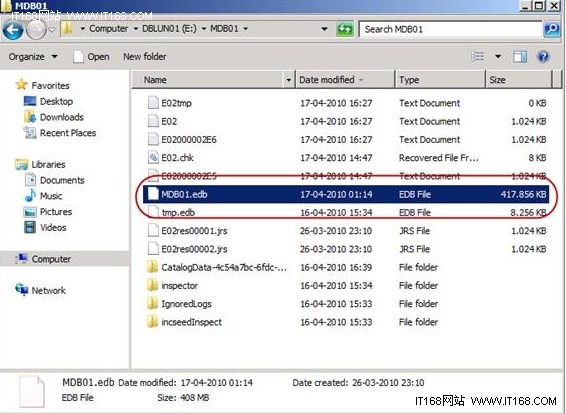Open the Name column filter dropdown

pos(288,80)
